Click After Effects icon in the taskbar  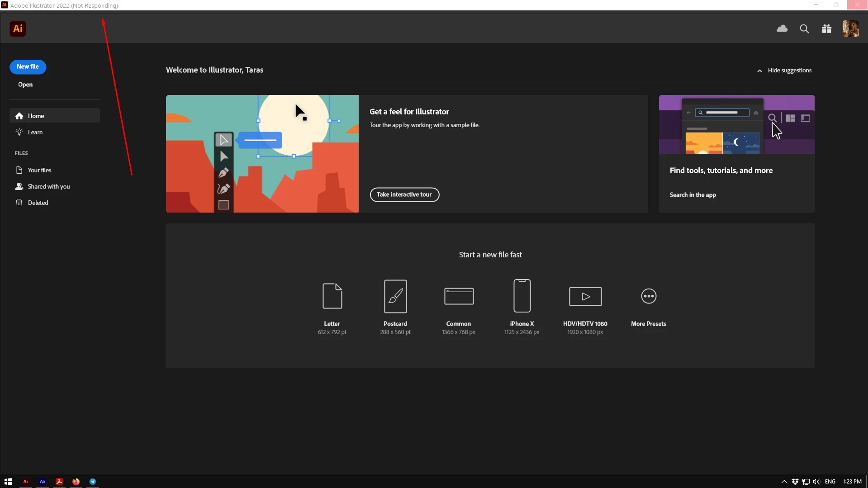pyautogui.click(x=42, y=482)
